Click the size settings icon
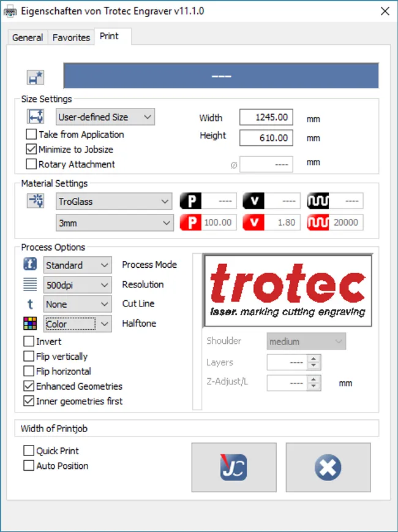 (36, 116)
